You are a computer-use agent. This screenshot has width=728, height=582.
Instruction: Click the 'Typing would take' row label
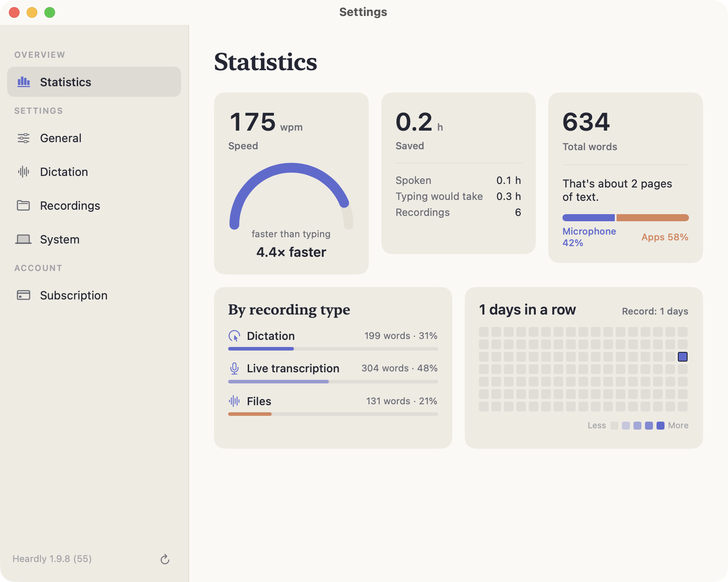point(439,196)
